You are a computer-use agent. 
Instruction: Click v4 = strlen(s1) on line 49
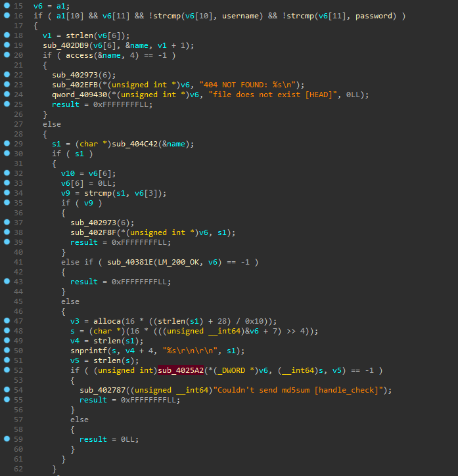(x=107, y=341)
